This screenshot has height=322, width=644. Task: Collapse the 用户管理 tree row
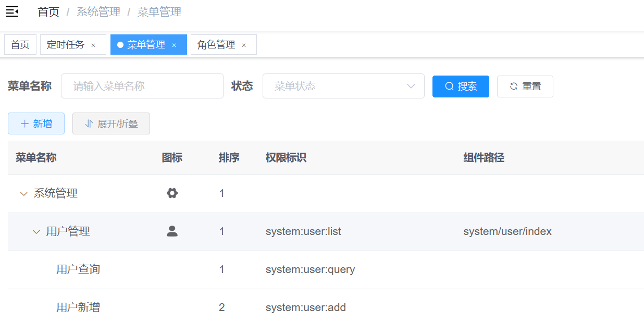(36, 232)
